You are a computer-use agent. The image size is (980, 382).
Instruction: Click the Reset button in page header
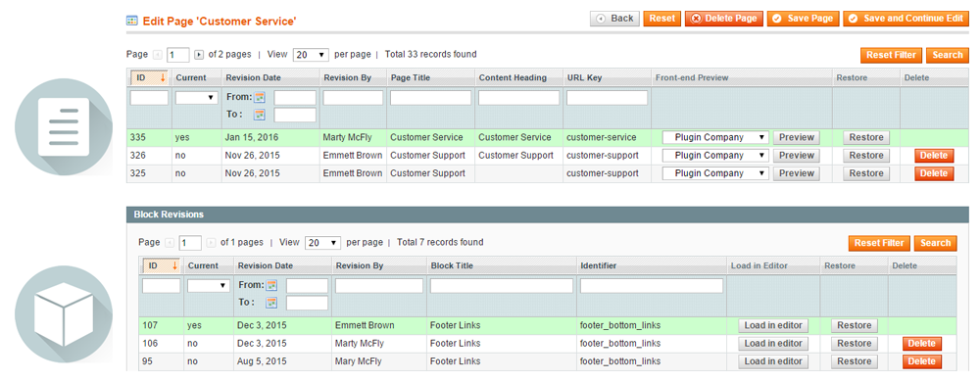[661, 19]
